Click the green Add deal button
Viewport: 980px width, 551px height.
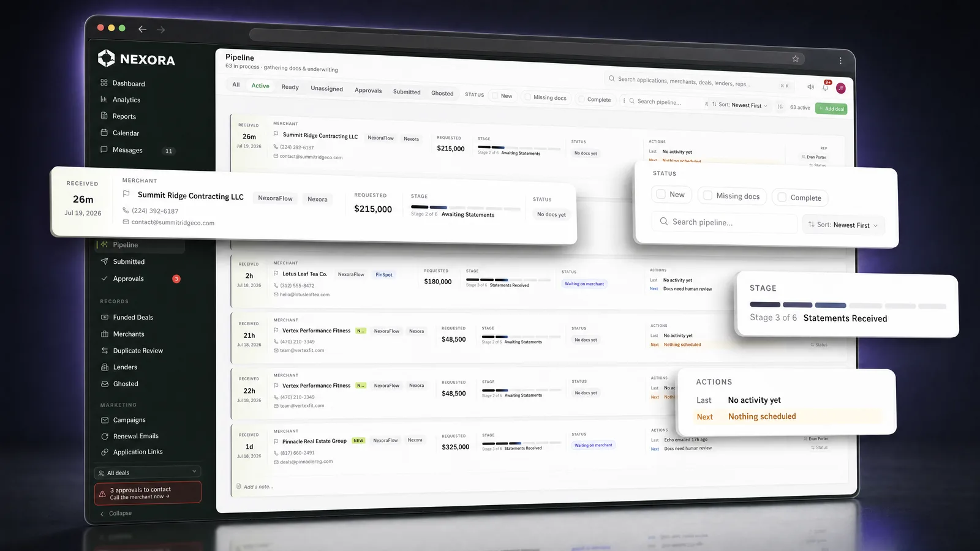coord(831,108)
